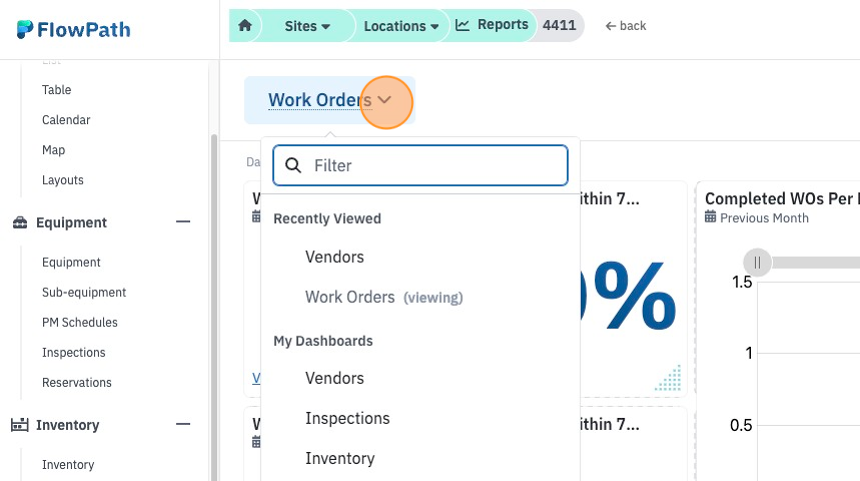Image resolution: width=860 pixels, height=481 pixels.
Task: Open the Reports breadcrumb item
Action: (x=492, y=25)
